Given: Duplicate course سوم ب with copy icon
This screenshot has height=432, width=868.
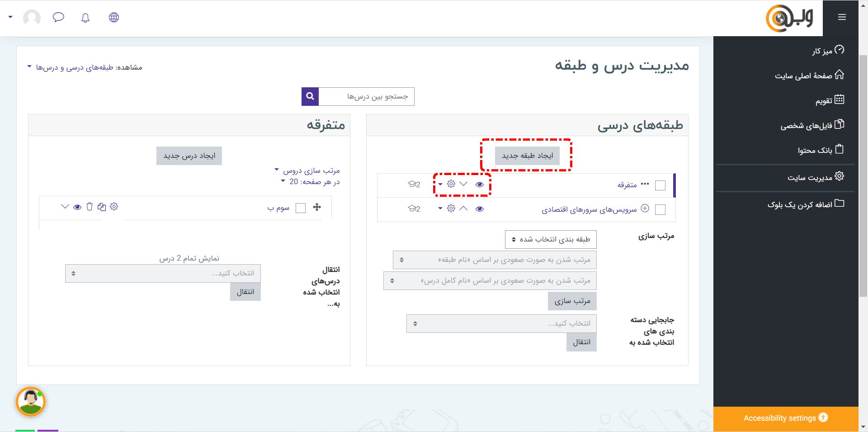Looking at the screenshot, I should pos(102,207).
